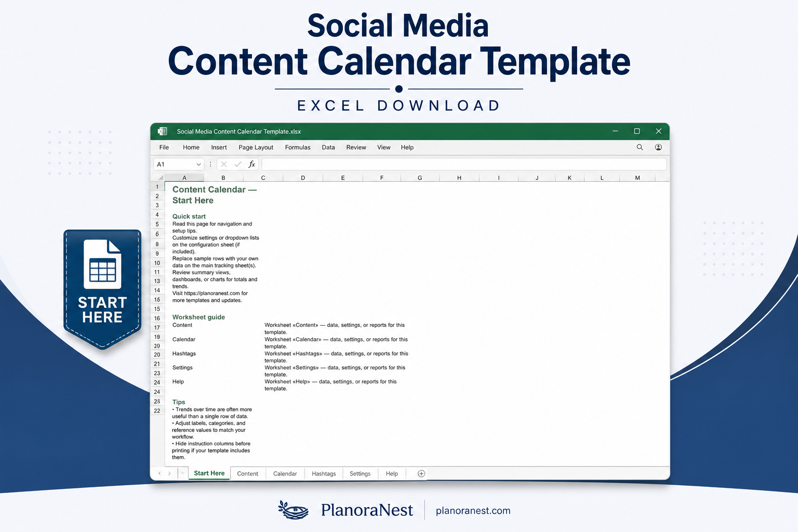The height and width of the screenshot is (532, 798).
Task: Click the 'Quick start' heading
Action: coord(189,216)
